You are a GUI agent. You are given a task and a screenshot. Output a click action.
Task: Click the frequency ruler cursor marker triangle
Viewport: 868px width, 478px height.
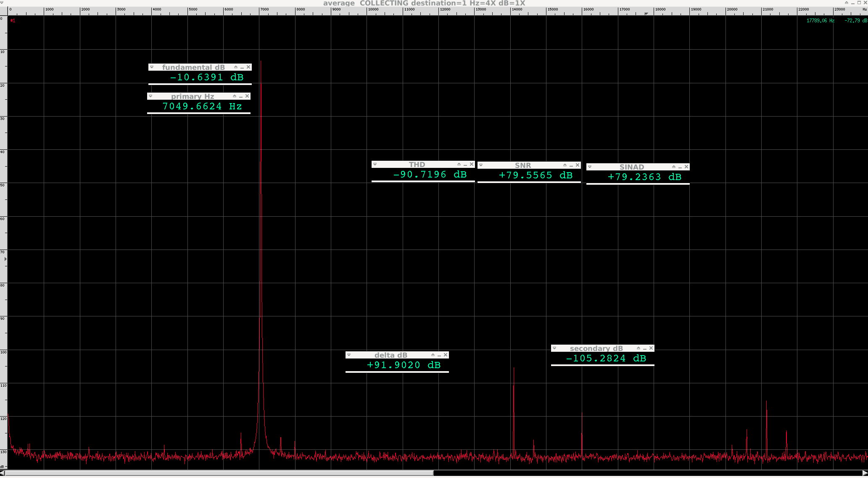pyautogui.click(x=646, y=14)
